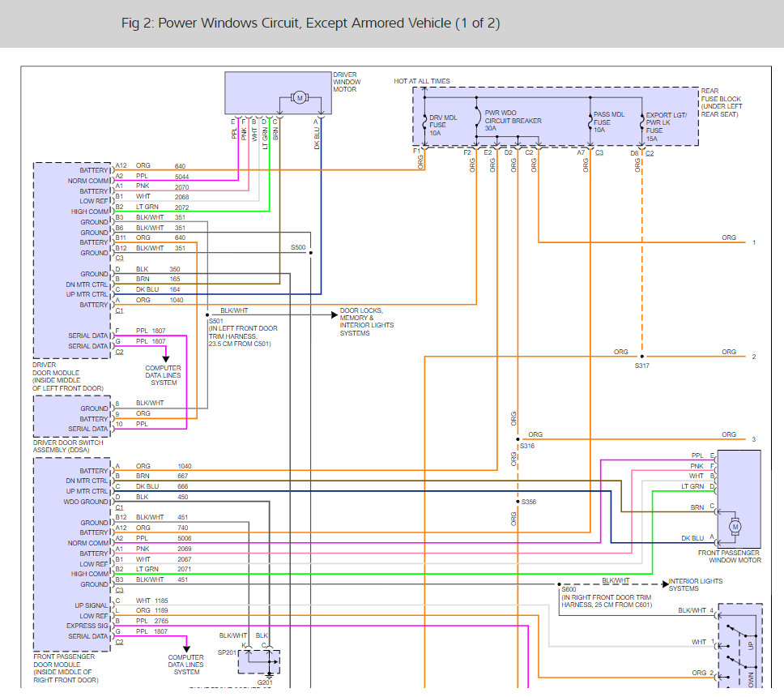Click the 'DRIVER DOOR MODULE' caption
784x697 pixels.
[68, 377]
